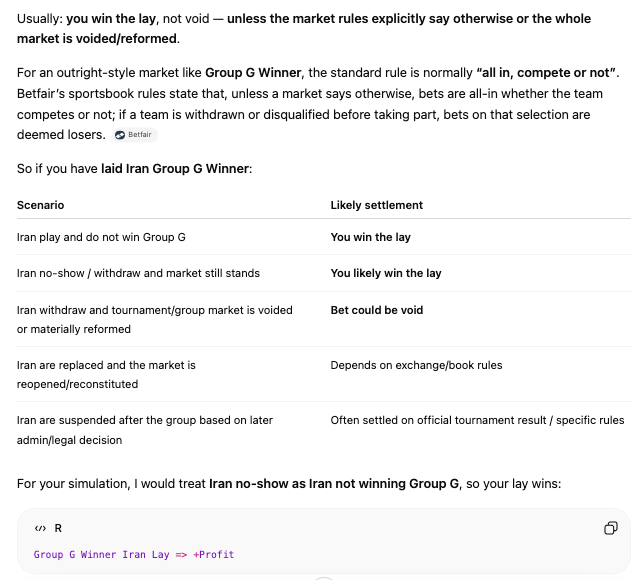Select the 'You win the lay' cell
The image size is (643, 580).
pos(370,237)
